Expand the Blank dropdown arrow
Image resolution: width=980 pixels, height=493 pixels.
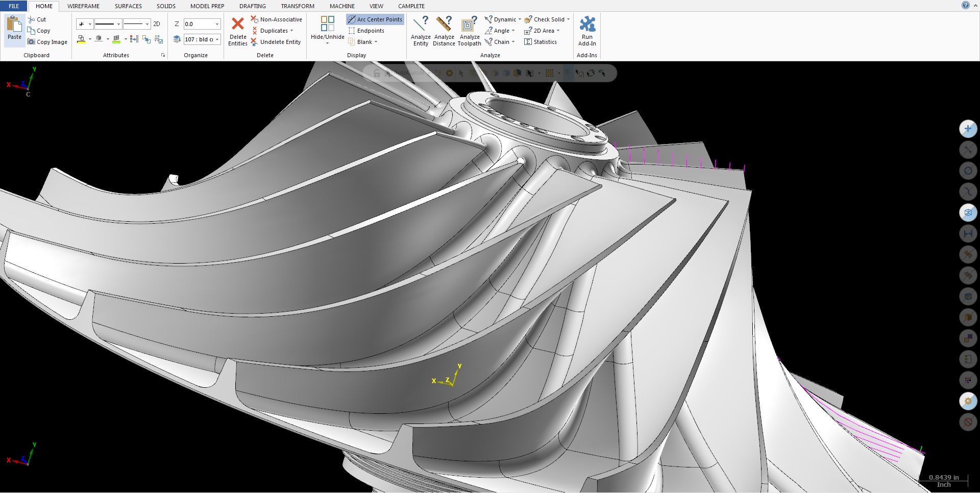[376, 42]
